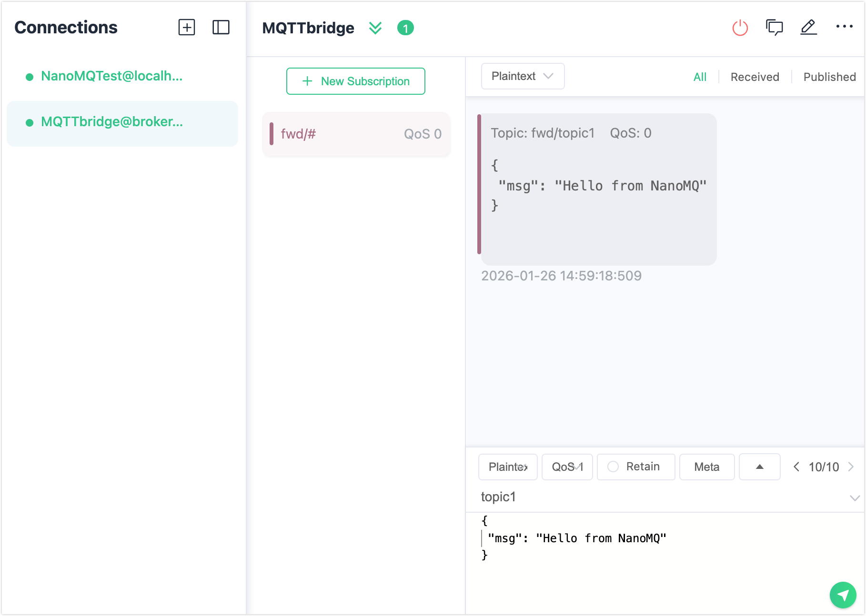Select the fwd/# subscription color bar
The width and height of the screenshot is (866, 616).
pyautogui.click(x=272, y=134)
